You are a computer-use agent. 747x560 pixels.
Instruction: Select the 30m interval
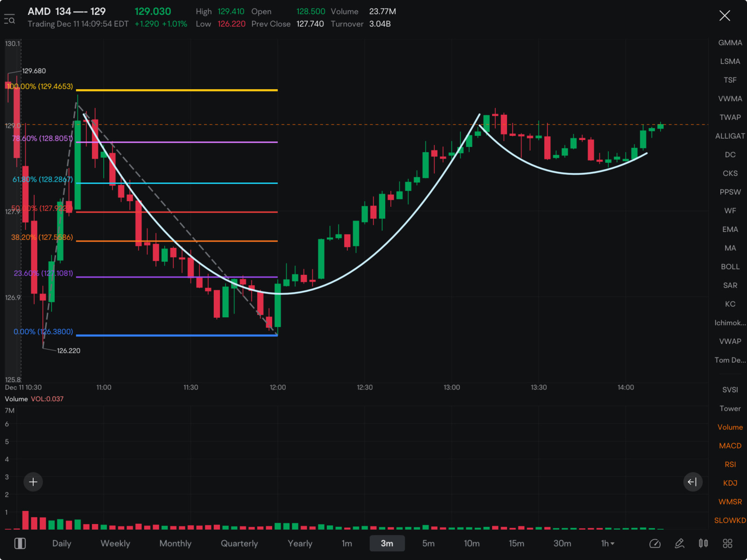[x=562, y=543]
